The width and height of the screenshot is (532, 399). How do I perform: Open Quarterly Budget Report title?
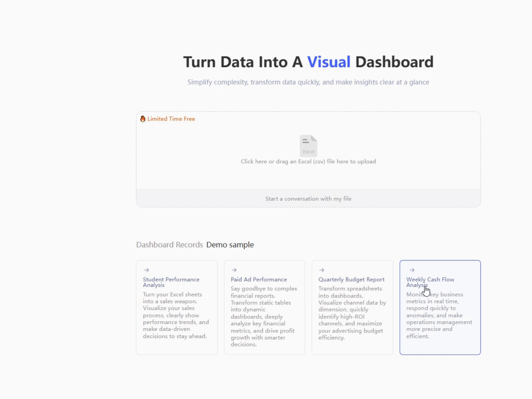[351, 279]
